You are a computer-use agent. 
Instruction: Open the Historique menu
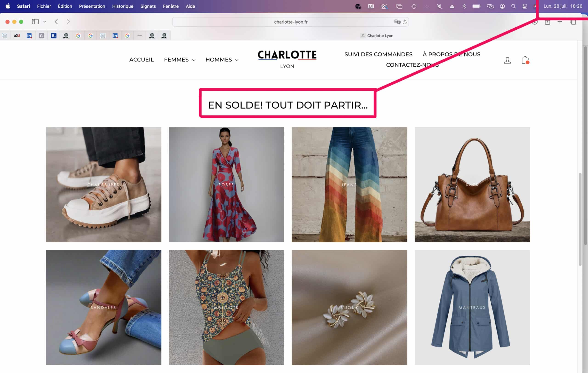[123, 6]
